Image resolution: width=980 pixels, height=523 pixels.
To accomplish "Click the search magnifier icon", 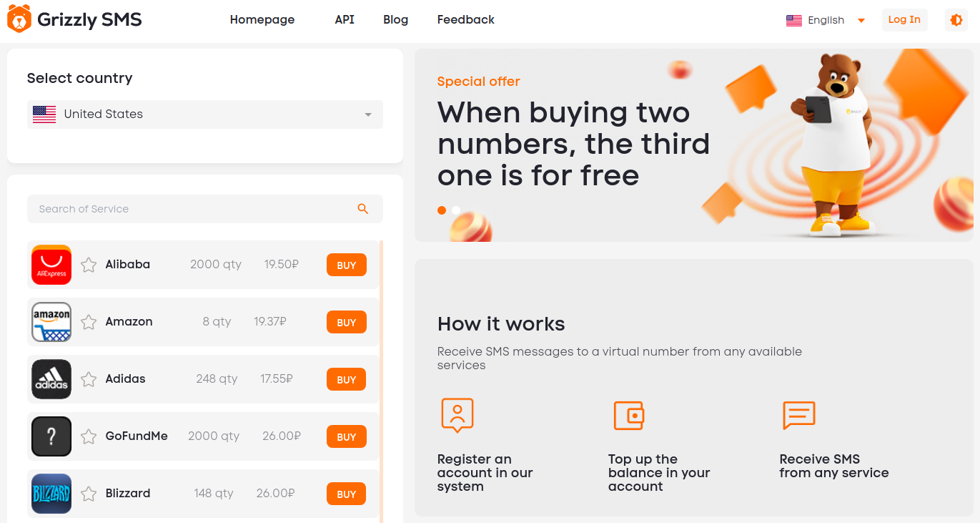I will click(x=363, y=209).
